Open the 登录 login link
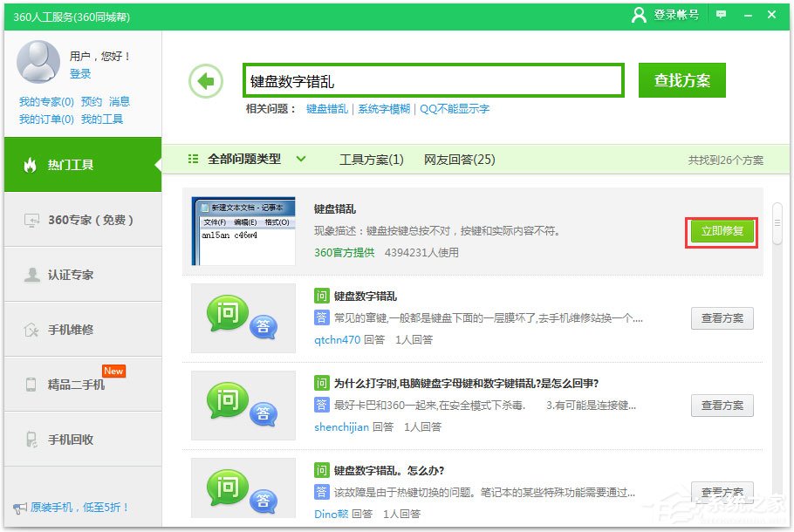 pyautogui.click(x=81, y=74)
